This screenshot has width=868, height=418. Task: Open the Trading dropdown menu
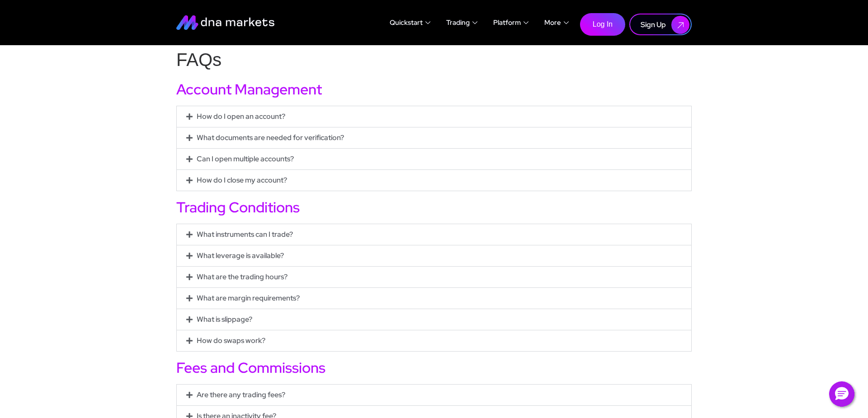pyautogui.click(x=462, y=22)
